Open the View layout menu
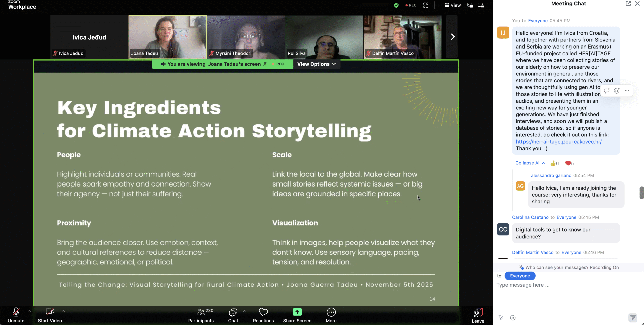The image size is (644, 325). [453, 5]
